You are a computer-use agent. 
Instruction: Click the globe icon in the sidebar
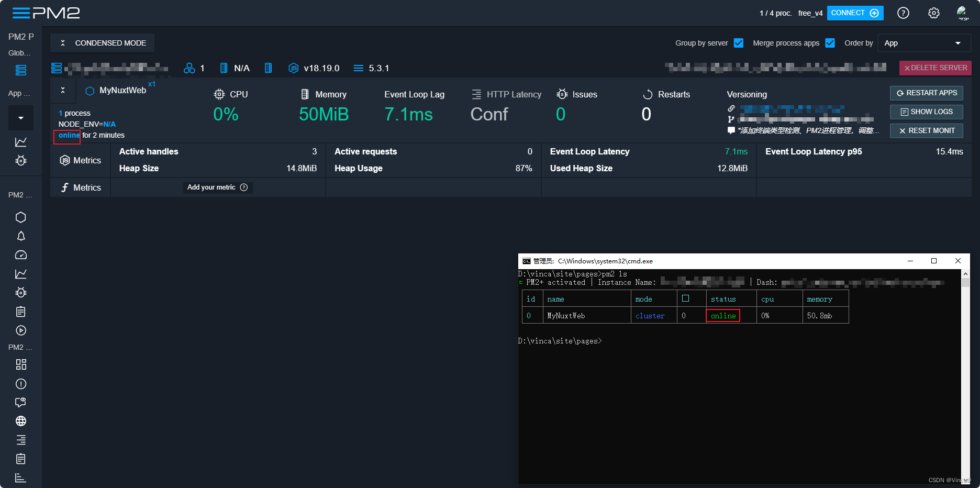21,421
